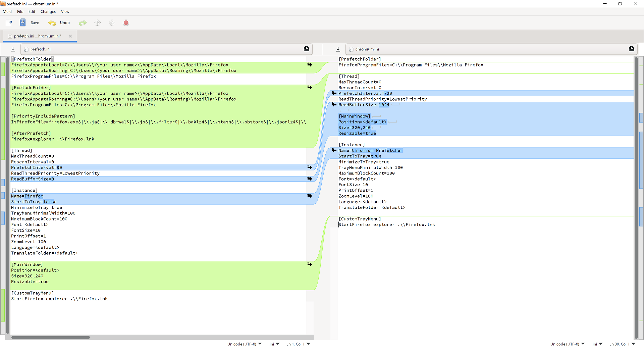
Task: Open the .ini syntax highlighting dropdown
Action: 273,344
